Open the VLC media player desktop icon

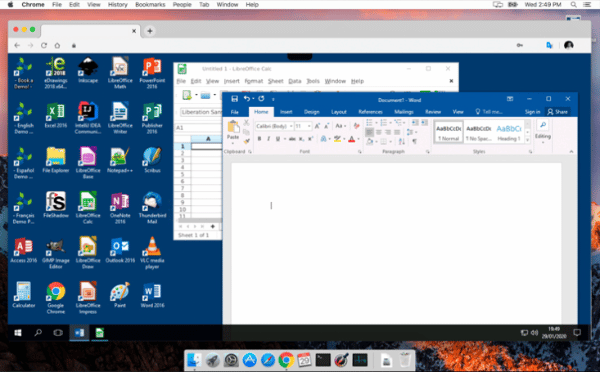152,253
